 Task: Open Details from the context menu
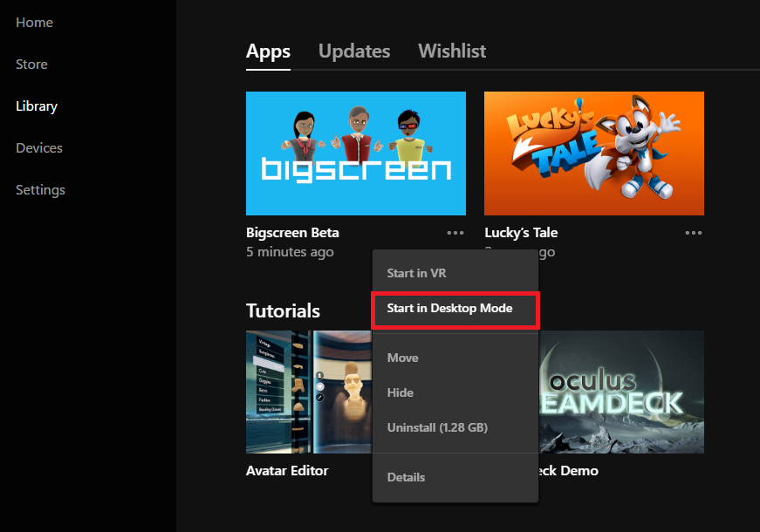tap(455, 477)
